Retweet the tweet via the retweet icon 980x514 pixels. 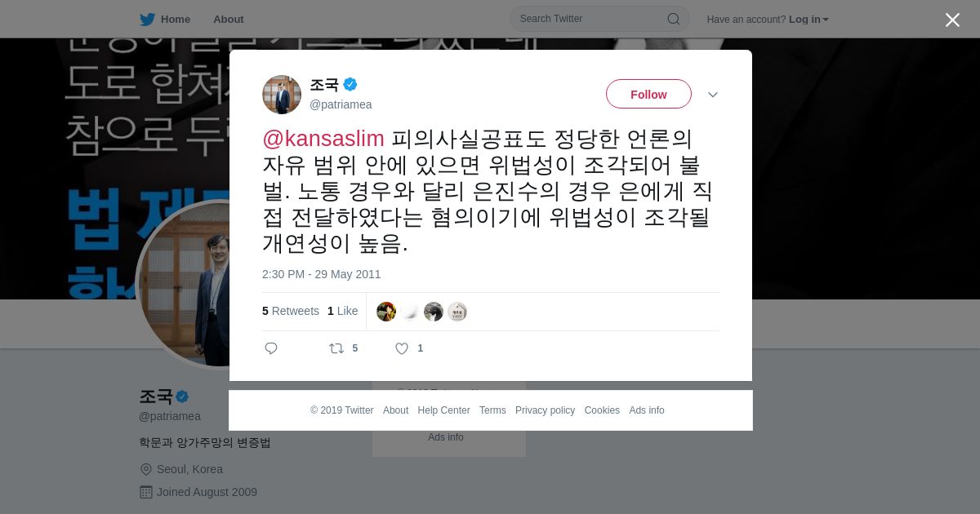[336, 348]
